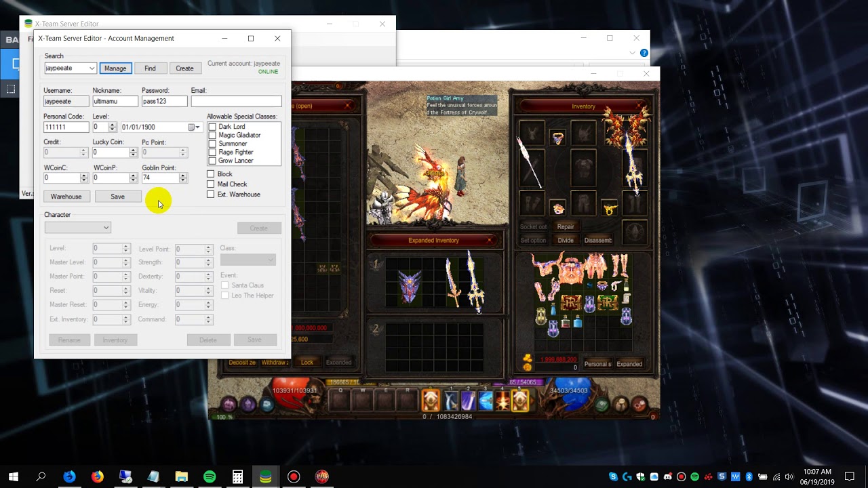Focus the Nickname field
868x488 pixels.
click(115, 101)
